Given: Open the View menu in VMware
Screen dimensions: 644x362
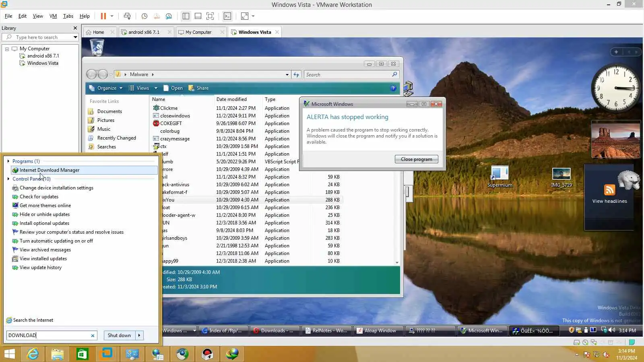Looking at the screenshot, I should coord(38,16).
